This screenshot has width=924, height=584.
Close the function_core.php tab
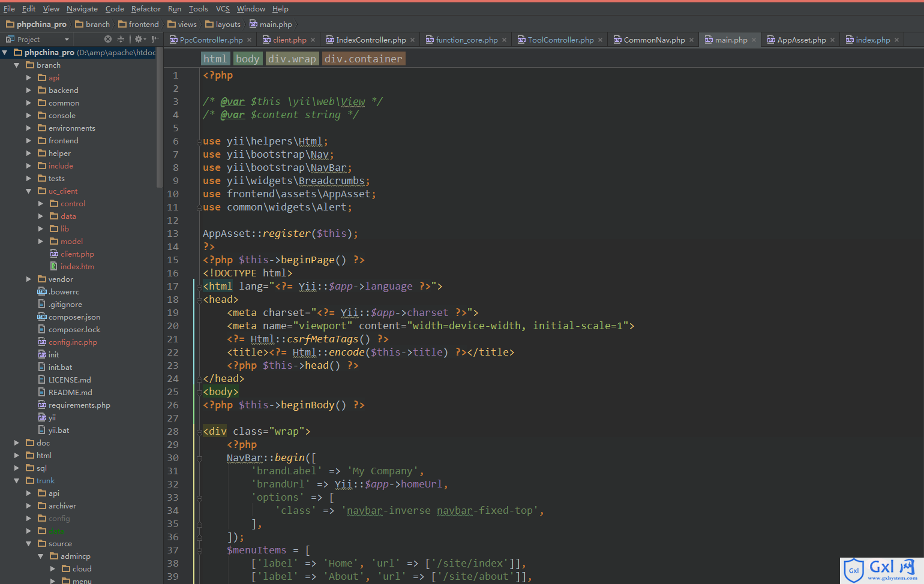[x=504, y=40]
